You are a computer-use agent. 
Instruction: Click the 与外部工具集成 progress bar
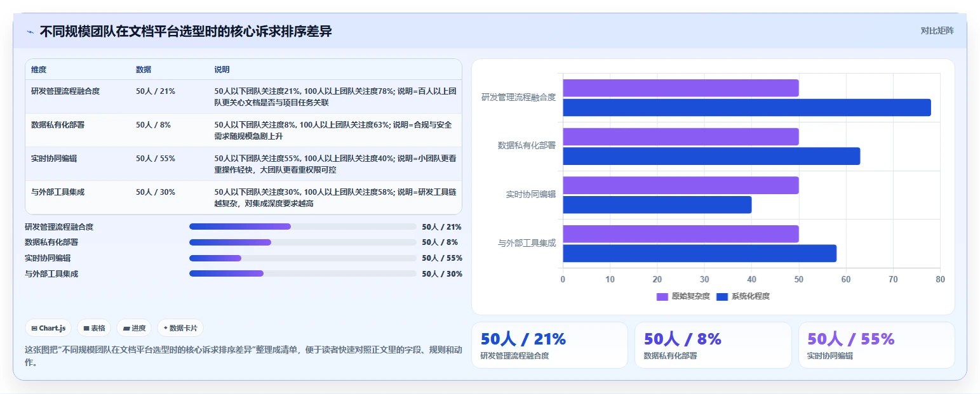[302, 273]
